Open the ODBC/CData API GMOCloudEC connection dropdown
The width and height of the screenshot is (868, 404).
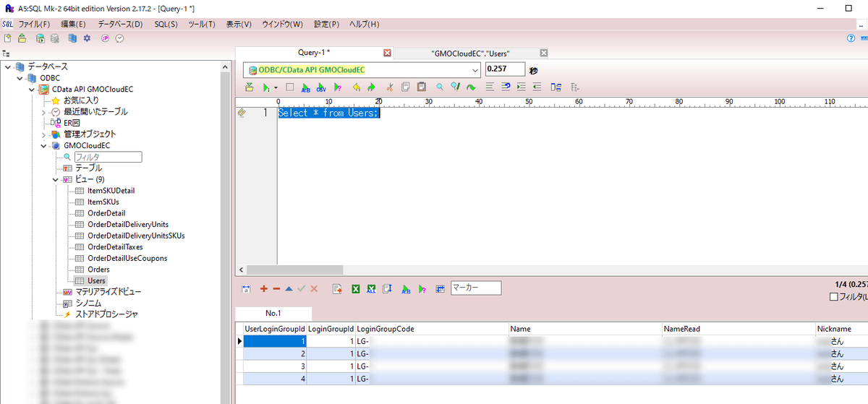pos(475,70)
